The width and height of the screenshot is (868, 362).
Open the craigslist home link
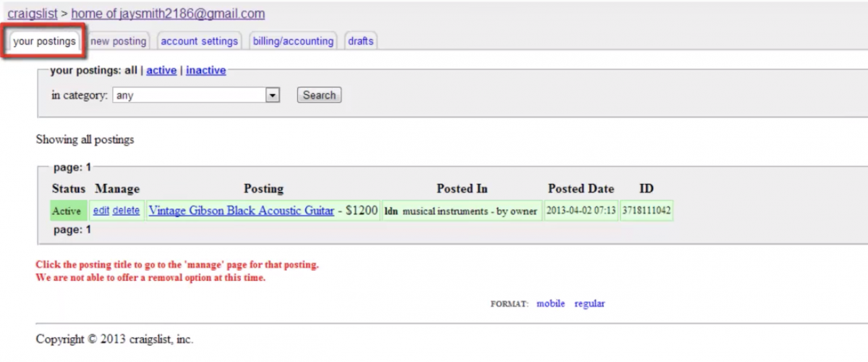[x=33, y=14]
